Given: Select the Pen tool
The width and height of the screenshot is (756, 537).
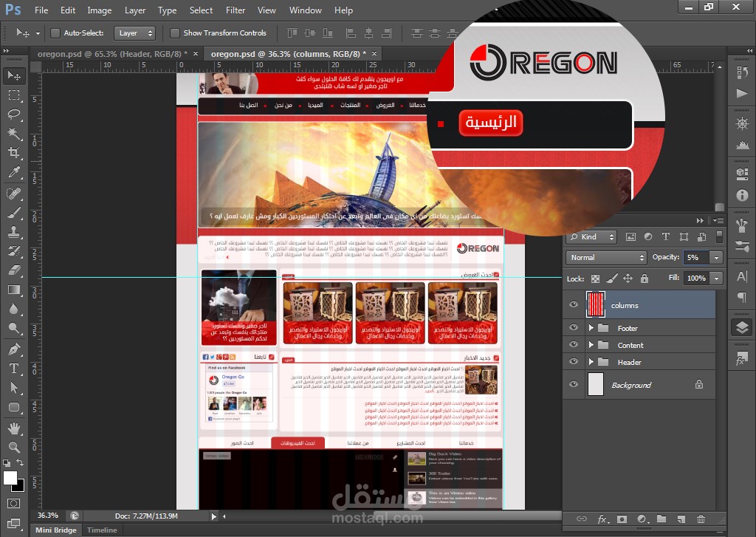Looking at the screenshot, I should tap(14, 349).
